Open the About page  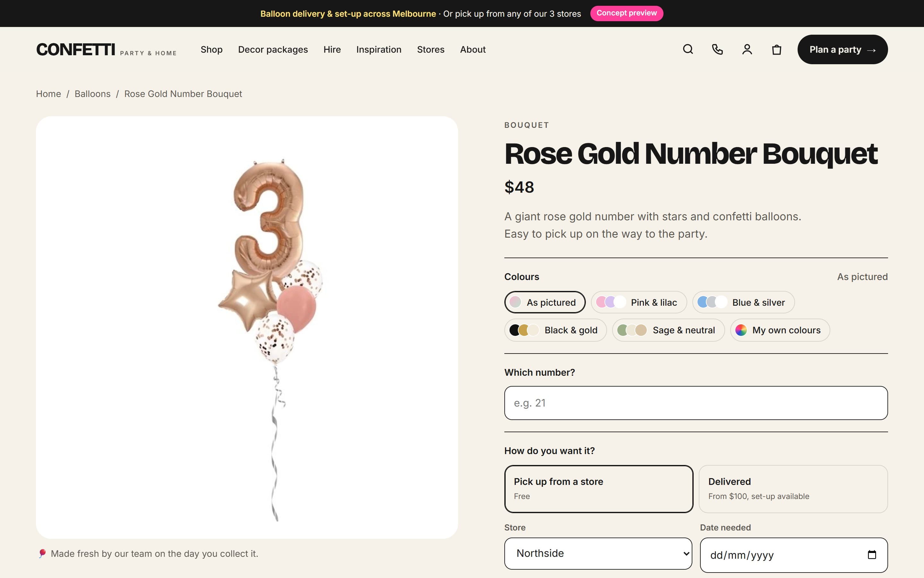[473, 50]
